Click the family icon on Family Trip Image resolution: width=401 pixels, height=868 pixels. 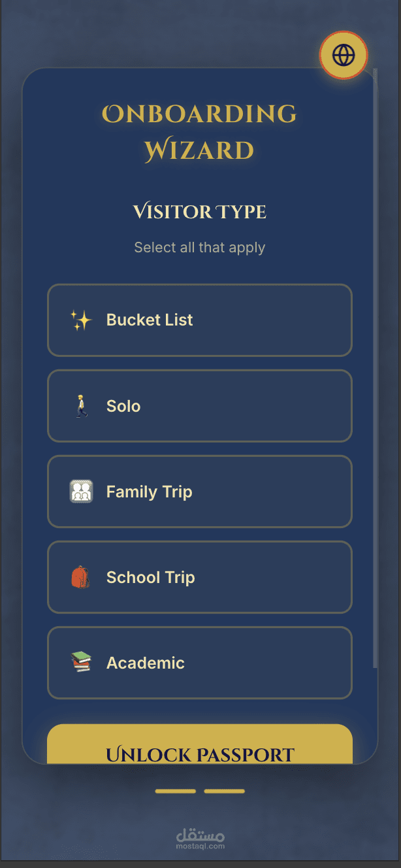[x=81, y=492]
